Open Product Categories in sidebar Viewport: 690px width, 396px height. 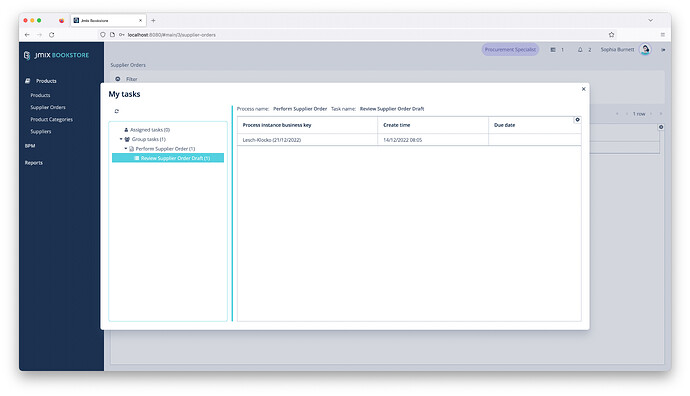point(51,119)
